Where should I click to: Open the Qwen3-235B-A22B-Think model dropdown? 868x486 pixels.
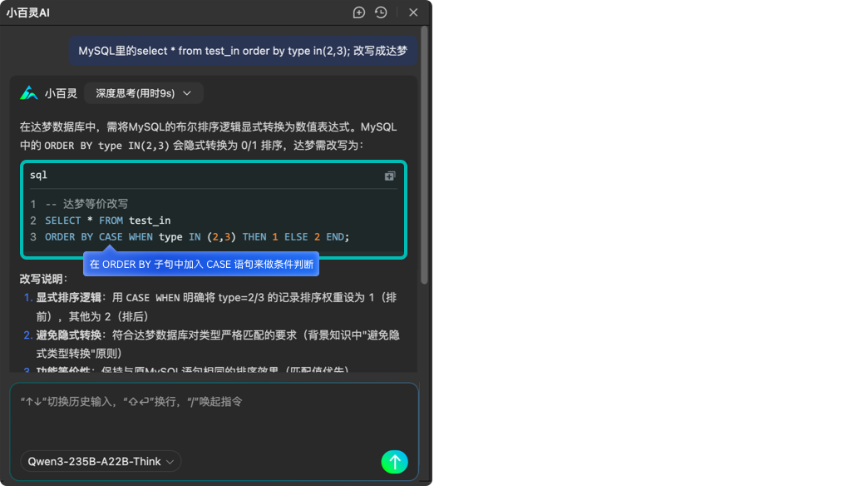(101, 462)
